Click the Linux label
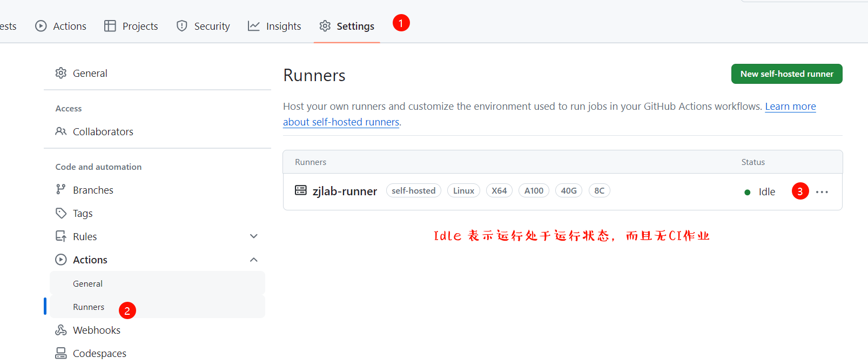 coord(463,190)
